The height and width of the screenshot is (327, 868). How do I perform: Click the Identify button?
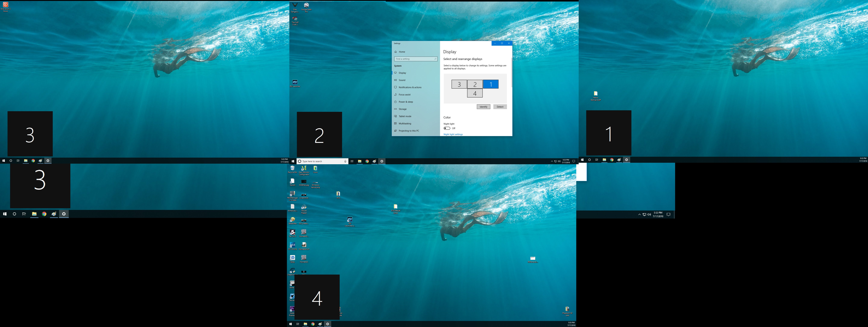[483, 107]
